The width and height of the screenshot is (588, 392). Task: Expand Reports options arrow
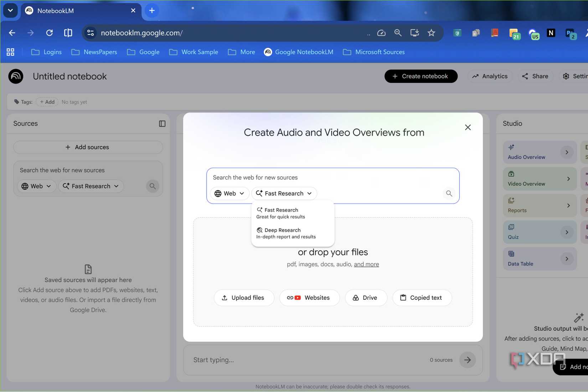point(568,206)
